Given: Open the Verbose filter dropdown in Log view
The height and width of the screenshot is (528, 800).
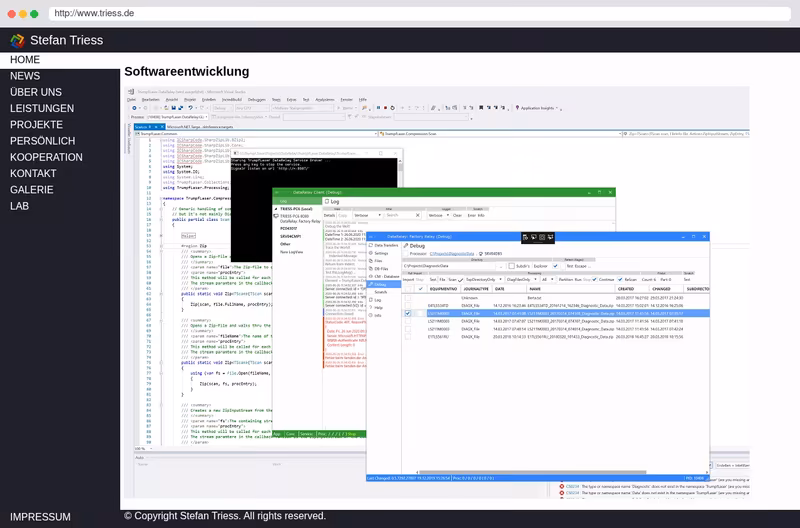Looking at the screenshot, I should [x=367, y=215].
